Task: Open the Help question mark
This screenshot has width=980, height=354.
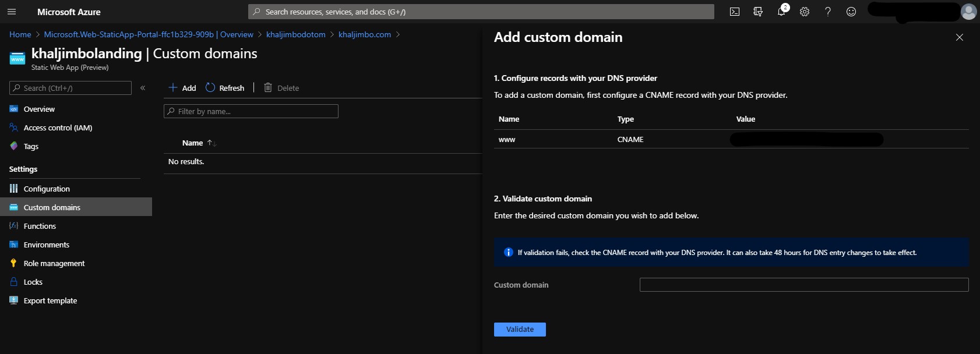Action: [x=828, y=12]
